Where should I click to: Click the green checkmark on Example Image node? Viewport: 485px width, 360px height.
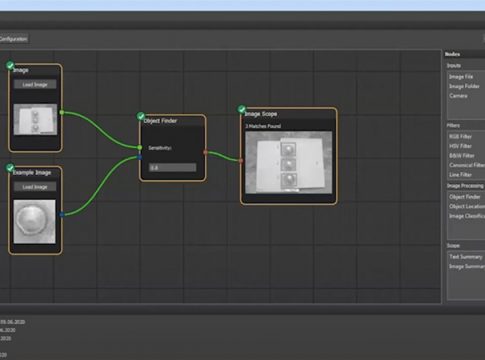tap(10, 168)
